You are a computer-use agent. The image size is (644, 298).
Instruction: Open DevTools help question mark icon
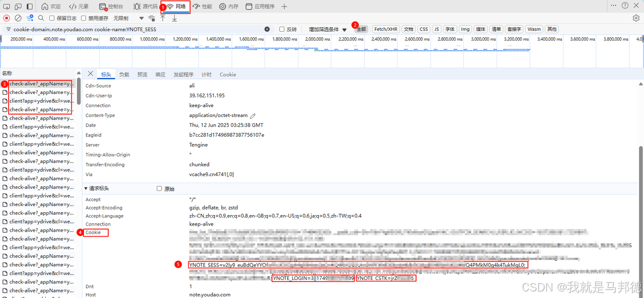pos(625,6)
